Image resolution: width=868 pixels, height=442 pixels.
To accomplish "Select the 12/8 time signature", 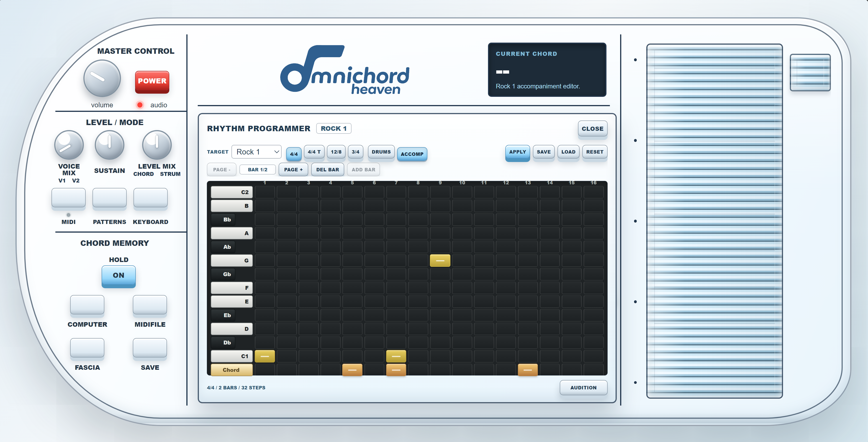I will point(336,152).
